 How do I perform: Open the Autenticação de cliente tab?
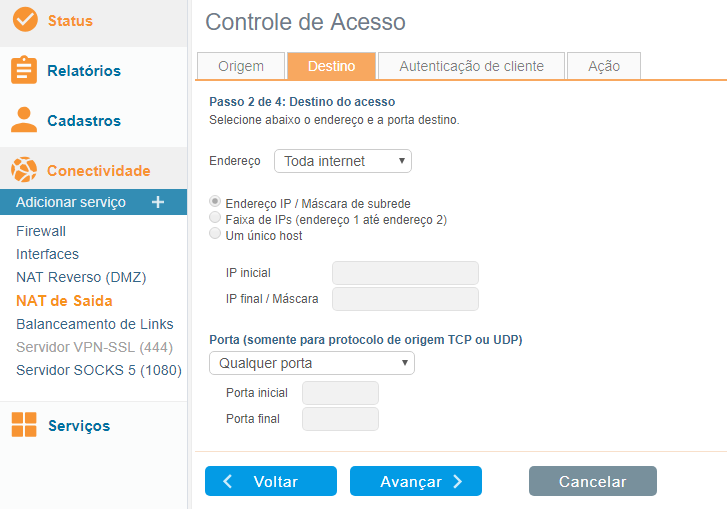click(x=472, y=66)
